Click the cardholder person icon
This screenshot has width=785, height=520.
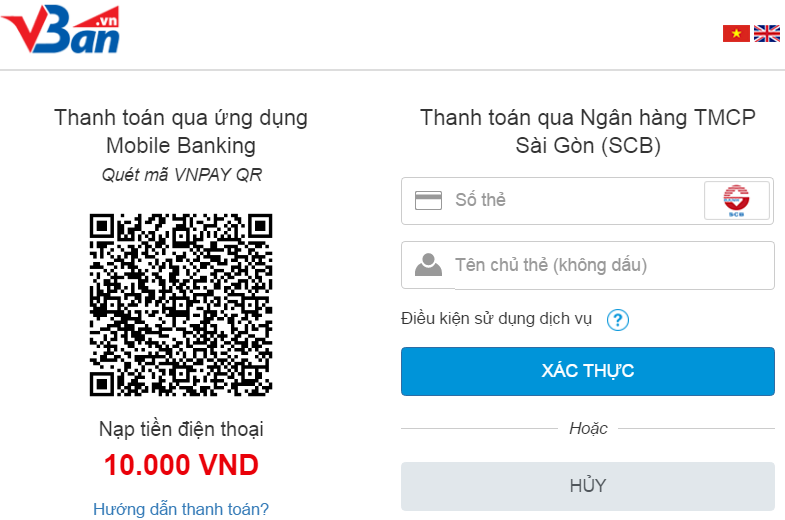click(x=428, y=265)
